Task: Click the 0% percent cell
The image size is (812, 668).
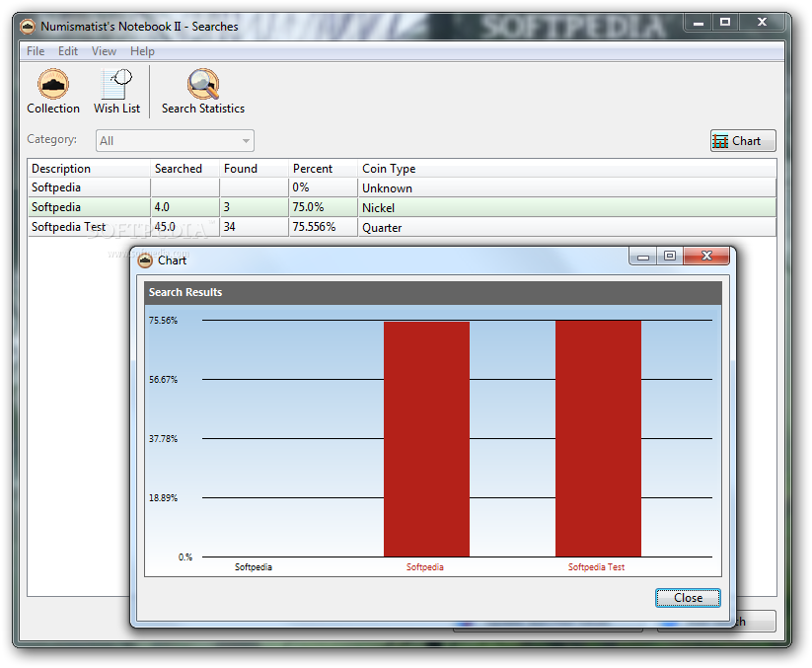Action: click(324, 187)
